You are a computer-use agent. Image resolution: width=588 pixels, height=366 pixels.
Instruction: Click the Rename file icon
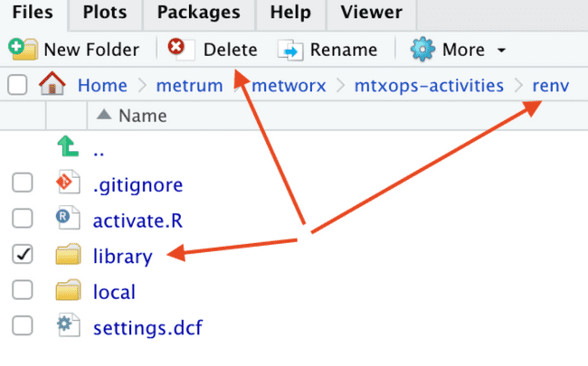[x=290, y=50]
